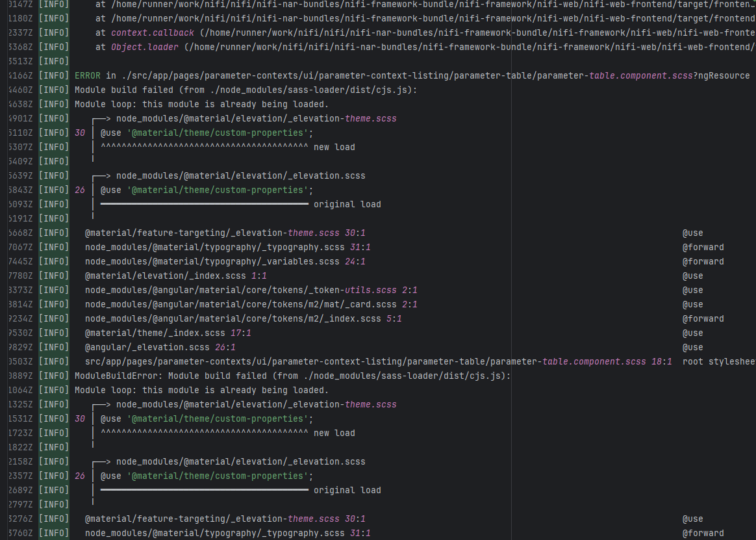This screenshot has width=756, height=540.
Task: Click the _variables.scss 24:1 path
Action: (225, 261)
